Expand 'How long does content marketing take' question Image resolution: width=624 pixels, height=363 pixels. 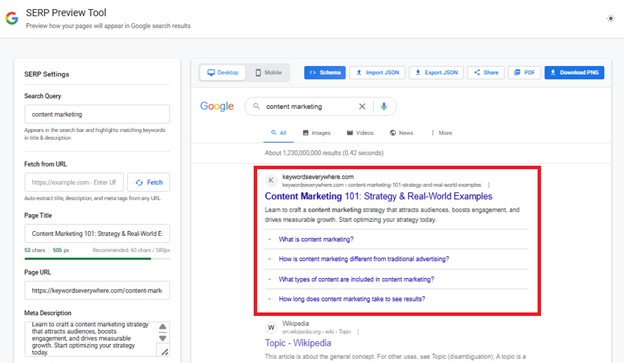click(396, 299)
